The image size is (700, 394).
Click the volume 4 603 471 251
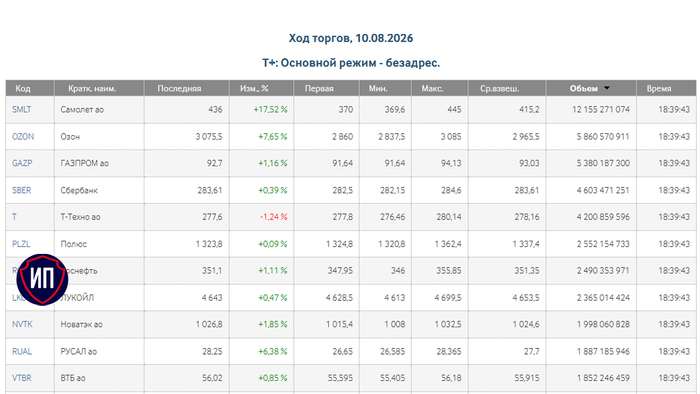603,190
